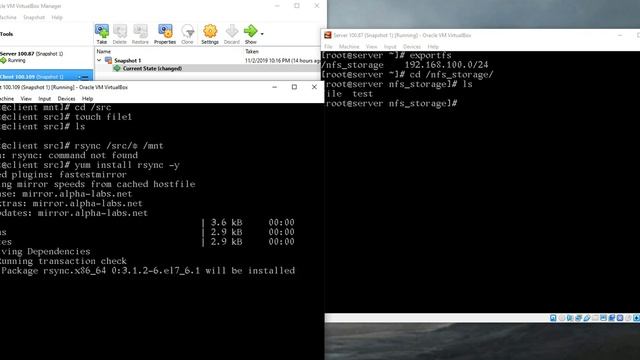Open VM Settings gear in the toolbar
640x360 pixels.
point(210,34)
